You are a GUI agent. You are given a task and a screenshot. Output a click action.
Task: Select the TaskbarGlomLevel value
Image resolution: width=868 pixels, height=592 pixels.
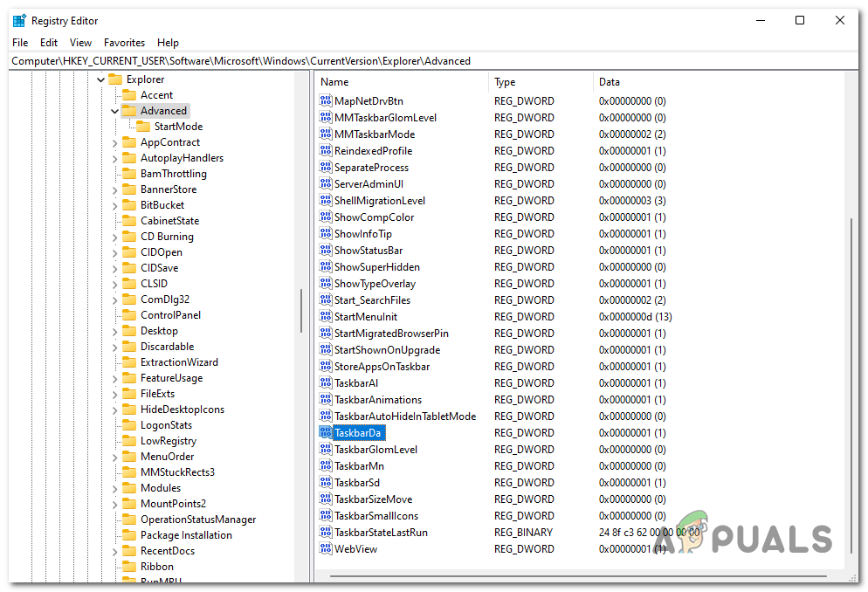(375, 450)
